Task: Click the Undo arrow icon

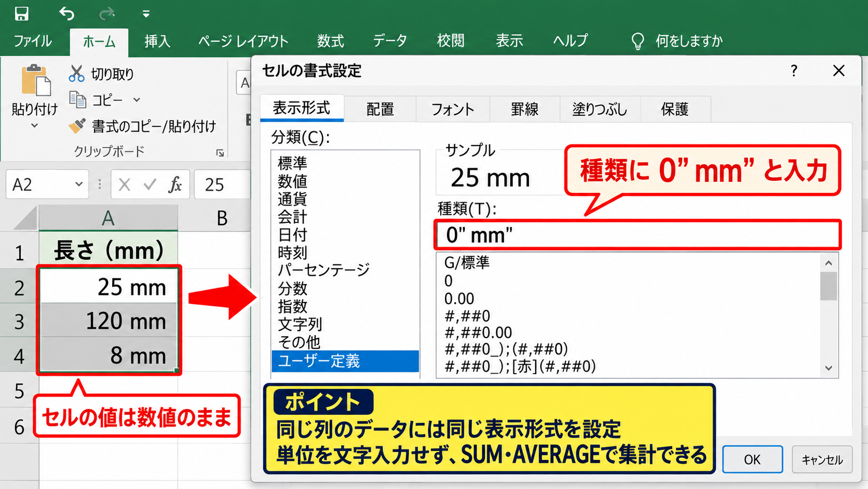Action: coord(66,14)
